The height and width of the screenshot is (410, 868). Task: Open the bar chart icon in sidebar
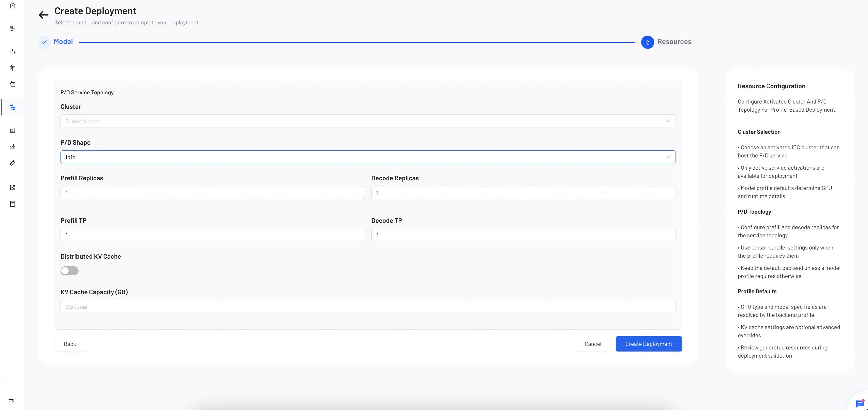tap(12, 130)
